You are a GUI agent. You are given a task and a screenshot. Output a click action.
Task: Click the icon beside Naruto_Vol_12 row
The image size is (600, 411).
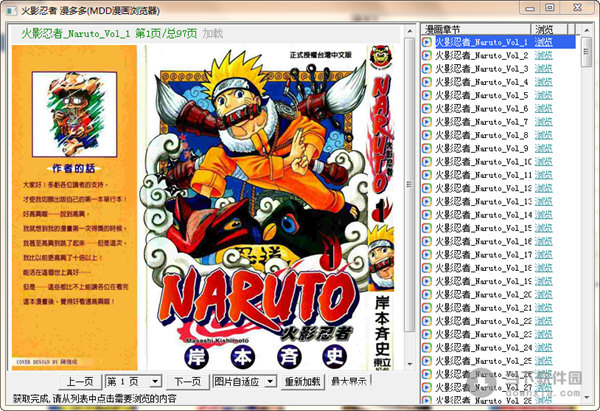427,188
